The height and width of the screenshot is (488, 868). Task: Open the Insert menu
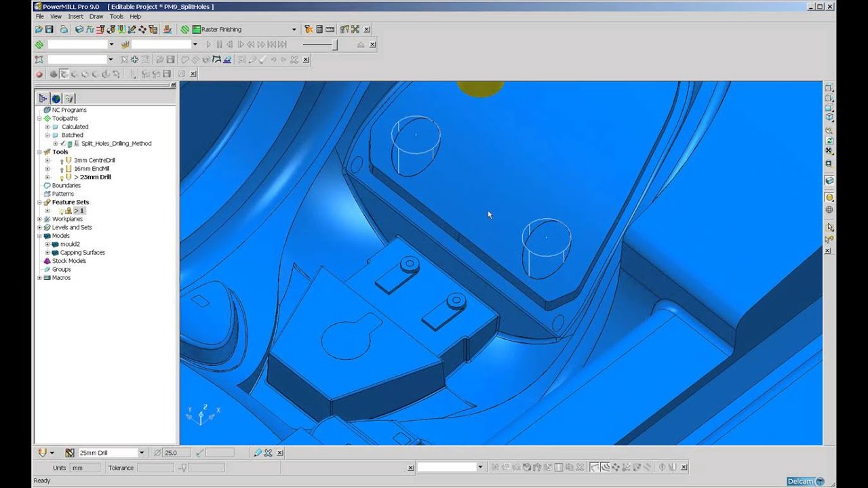pos(75,16)
